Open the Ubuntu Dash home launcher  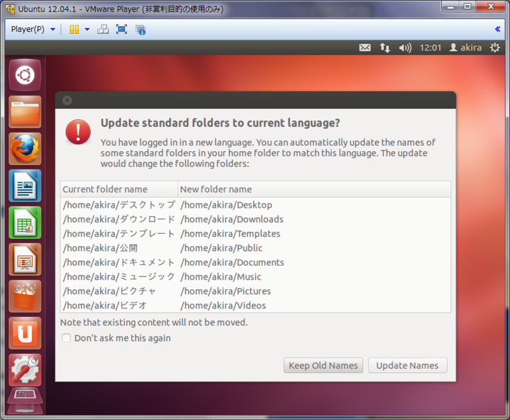click(x=25, y=75)
